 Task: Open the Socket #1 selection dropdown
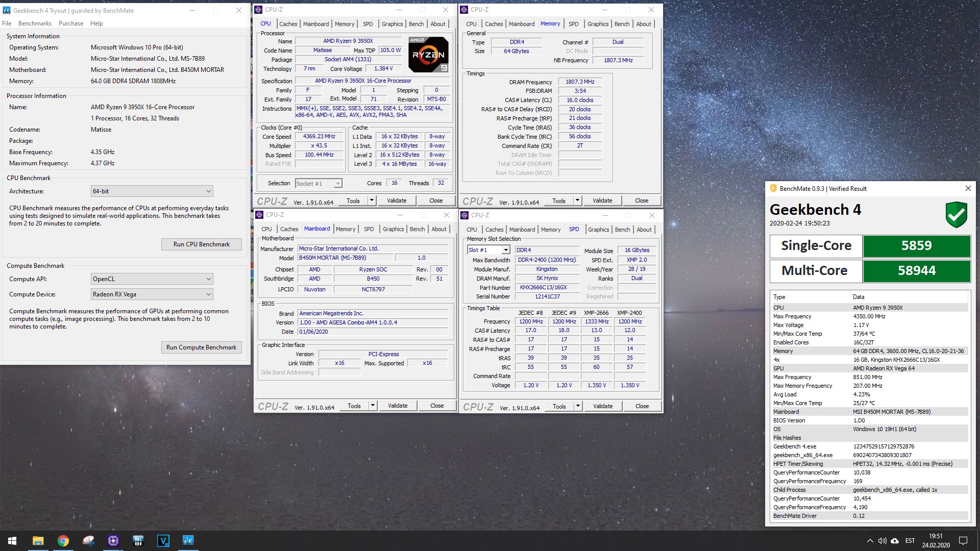318,184
